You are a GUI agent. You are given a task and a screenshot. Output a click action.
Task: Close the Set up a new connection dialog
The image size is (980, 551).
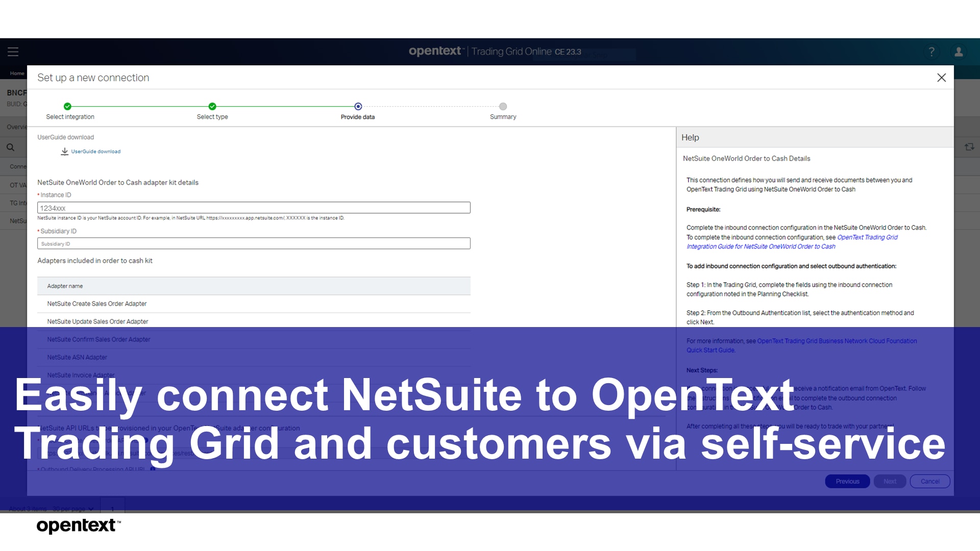tap(941, 78)
